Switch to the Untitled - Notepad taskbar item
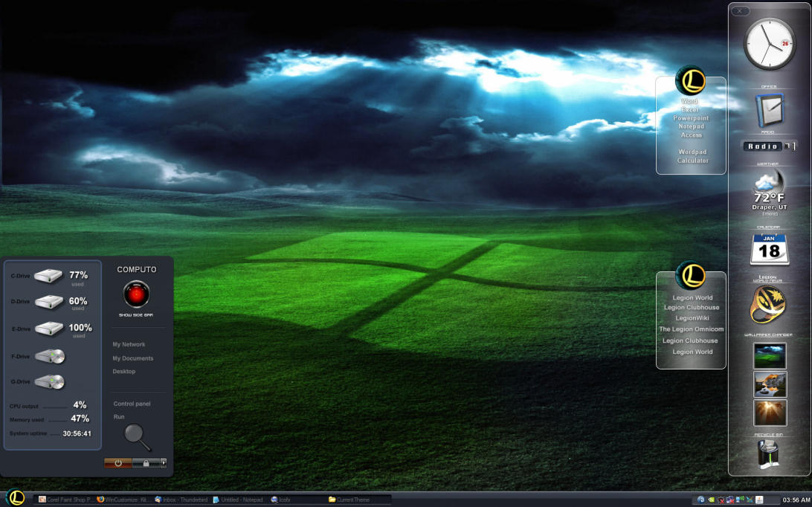The height and width of the screenshot is (507, 812). [238, 500]
